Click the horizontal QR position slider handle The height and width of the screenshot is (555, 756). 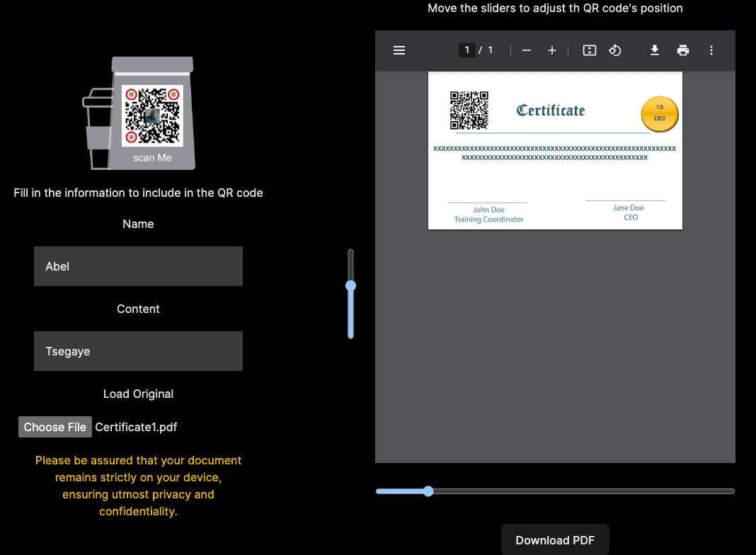(428, 491)
